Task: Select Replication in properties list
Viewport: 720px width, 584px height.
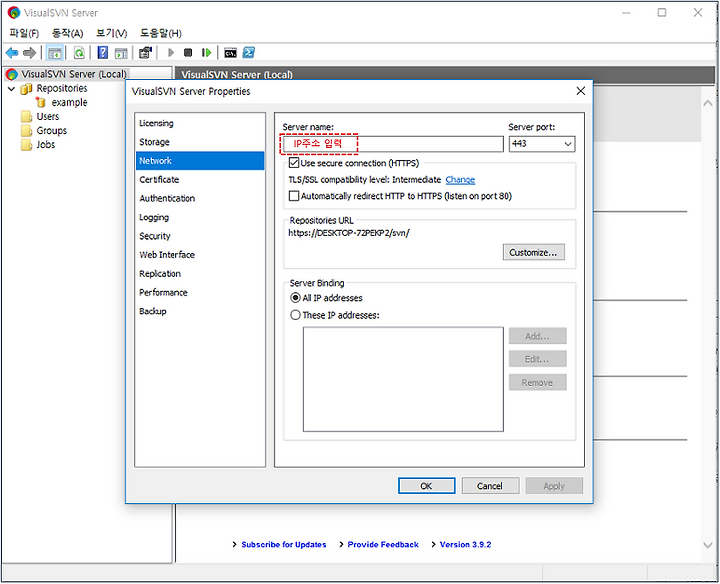Action: [200, 274]
